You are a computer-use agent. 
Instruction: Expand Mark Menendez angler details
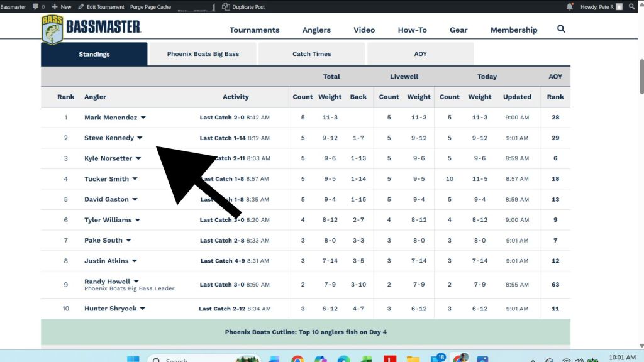pos(143,118)
